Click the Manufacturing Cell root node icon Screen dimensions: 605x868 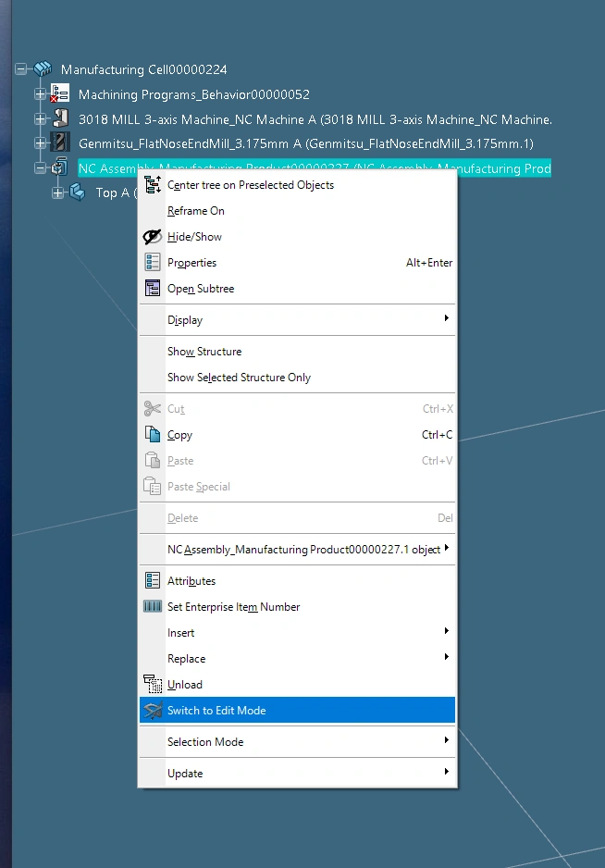(x=43, y=69)
